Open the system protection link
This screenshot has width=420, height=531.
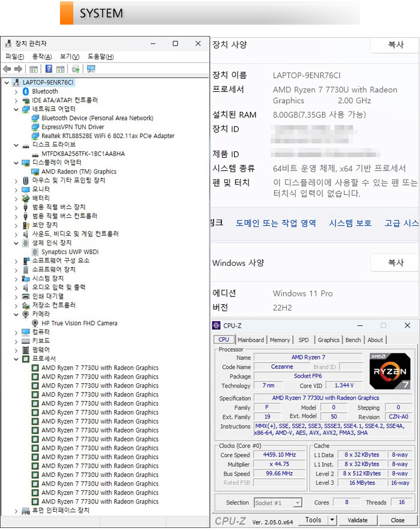click(x=350, y=223)
